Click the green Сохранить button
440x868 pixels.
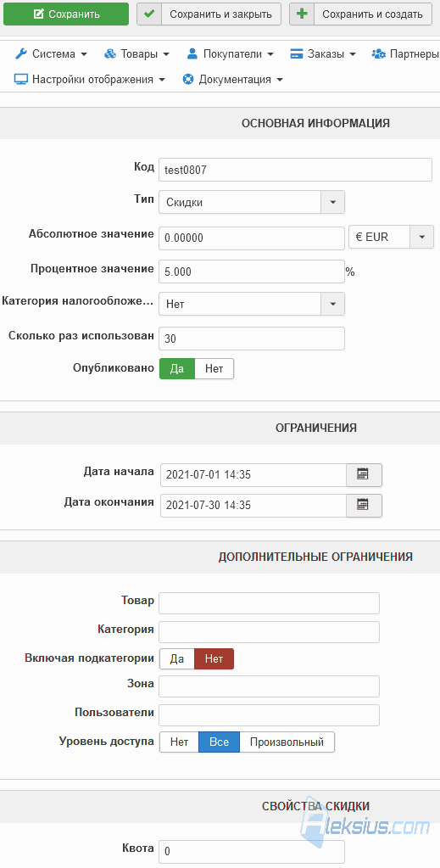[x=66, y=14]
